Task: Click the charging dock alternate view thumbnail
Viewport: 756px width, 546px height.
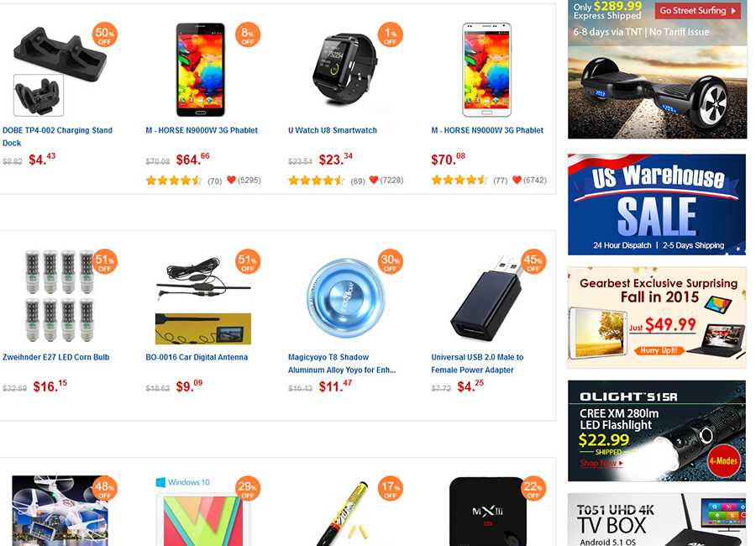Action: coord(39,95)
